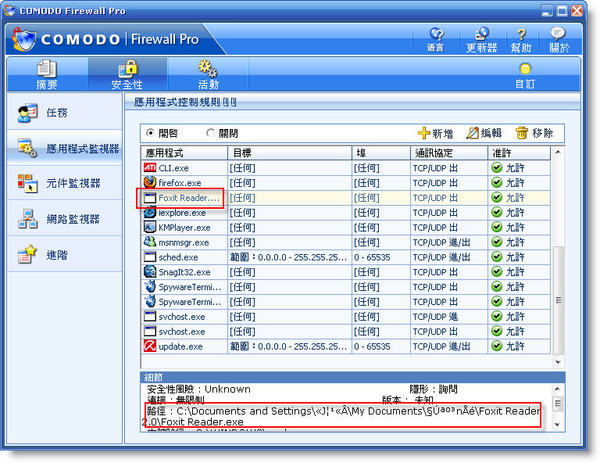600x463 pixels.
Task: Switch to the 安全性 security tab
Action: pos(127,75)
